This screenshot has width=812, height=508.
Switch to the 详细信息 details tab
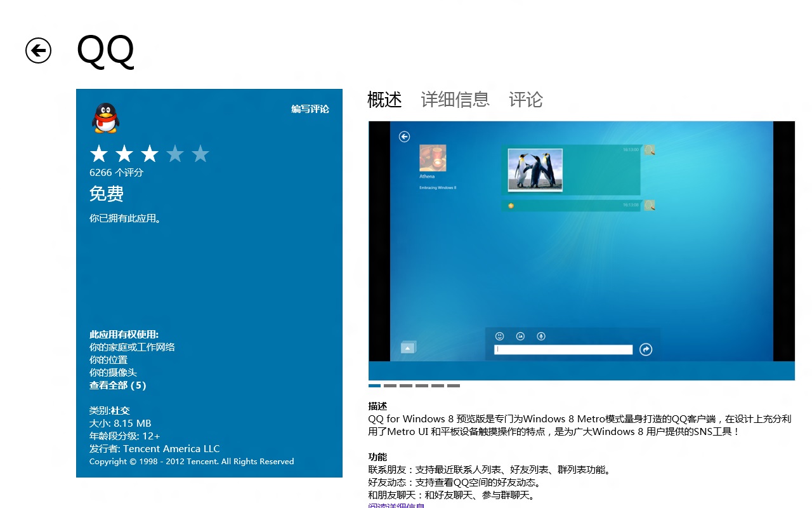click(x=455, y=100)
